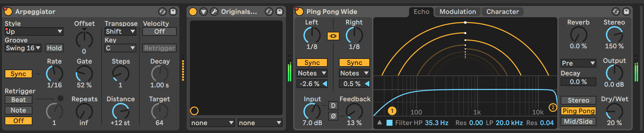Viewport: 644px width, 133px height.
Task: Toggle Echo feedback phase invert Ø button
Action: click(333, 116)
